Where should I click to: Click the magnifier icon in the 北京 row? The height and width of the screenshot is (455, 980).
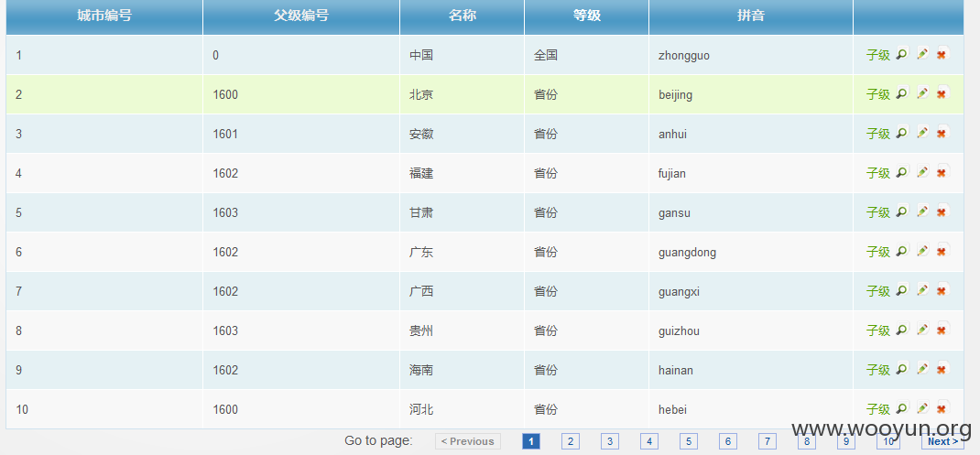901,93
